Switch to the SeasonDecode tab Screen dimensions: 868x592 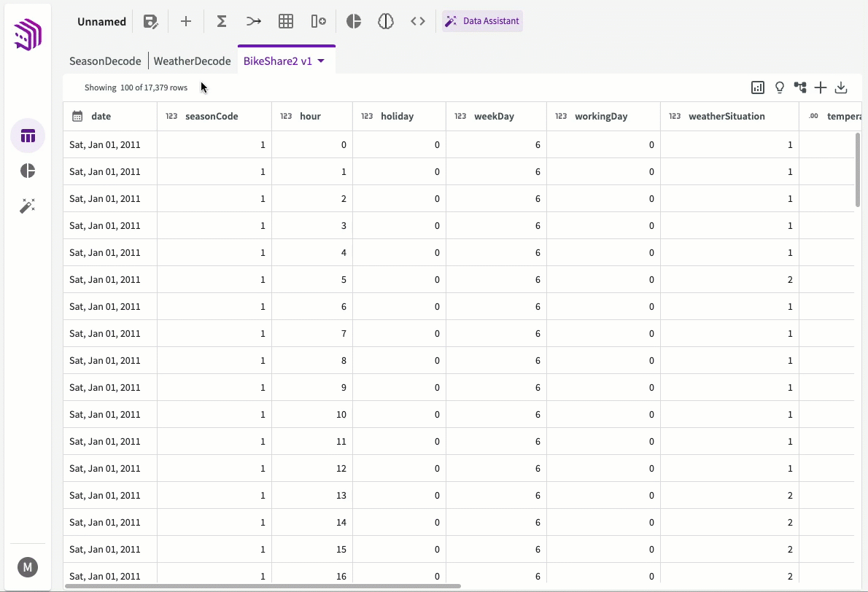pos(105,61)
